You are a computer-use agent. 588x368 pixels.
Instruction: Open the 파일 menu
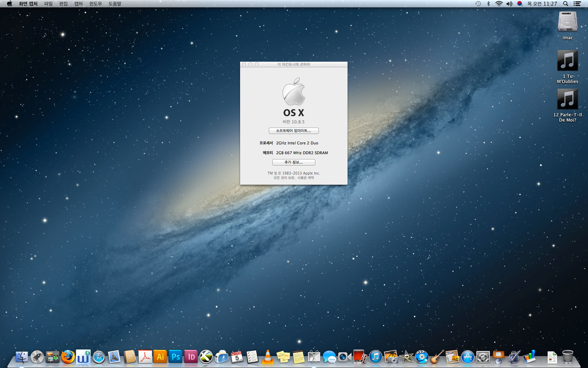[x=48, y=4]
